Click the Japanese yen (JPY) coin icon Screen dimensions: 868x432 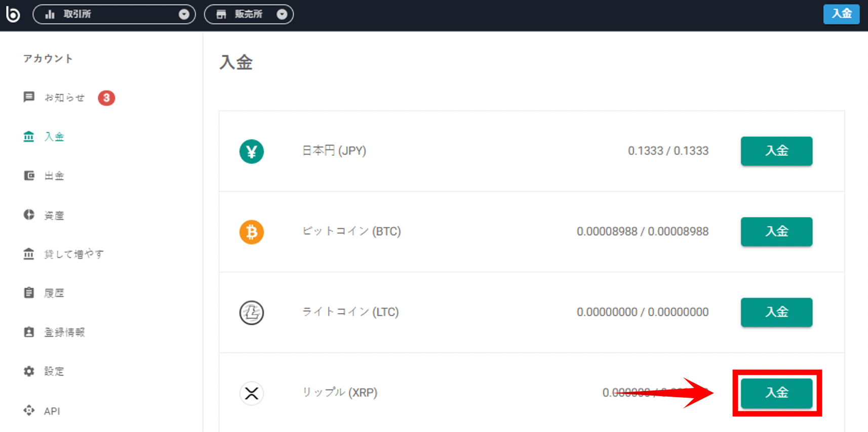point(251,151)
